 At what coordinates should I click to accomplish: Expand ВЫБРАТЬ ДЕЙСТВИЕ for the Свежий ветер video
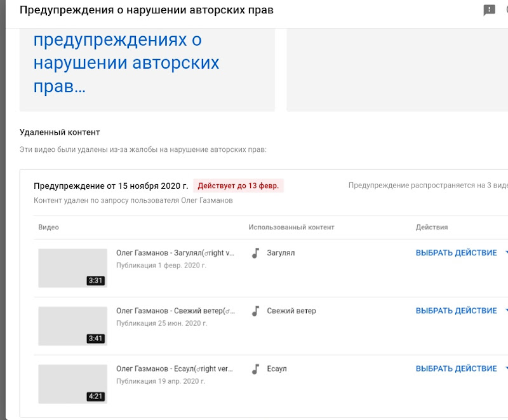click(x=457, y=311)
